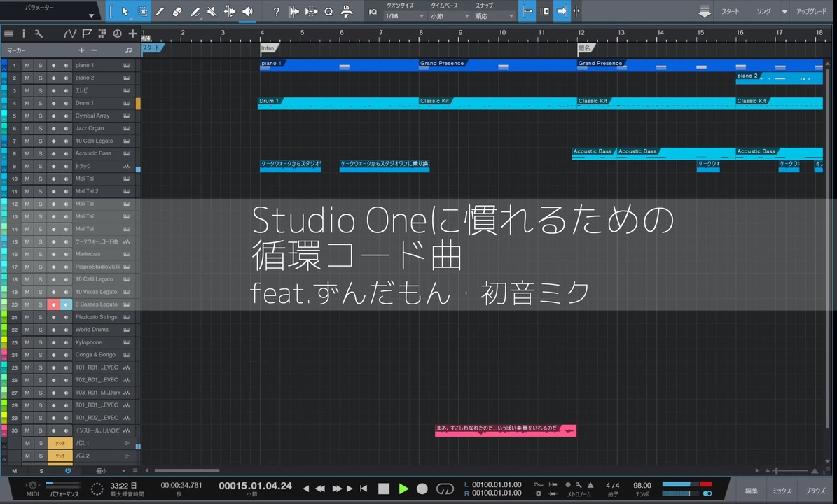Toggle snap-to-cursor button in toolbar
Screen dimensions: 837x504
[527, 11]
